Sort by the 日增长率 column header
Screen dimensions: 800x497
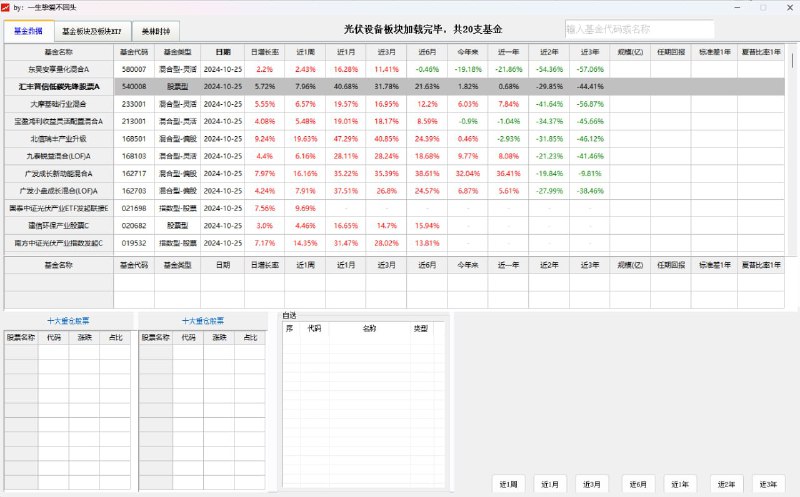pyautogui.click(x=265, y=51)
